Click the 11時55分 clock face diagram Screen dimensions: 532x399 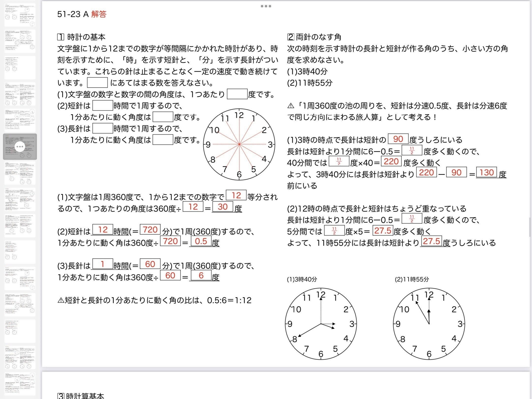[x=429, y=324]
